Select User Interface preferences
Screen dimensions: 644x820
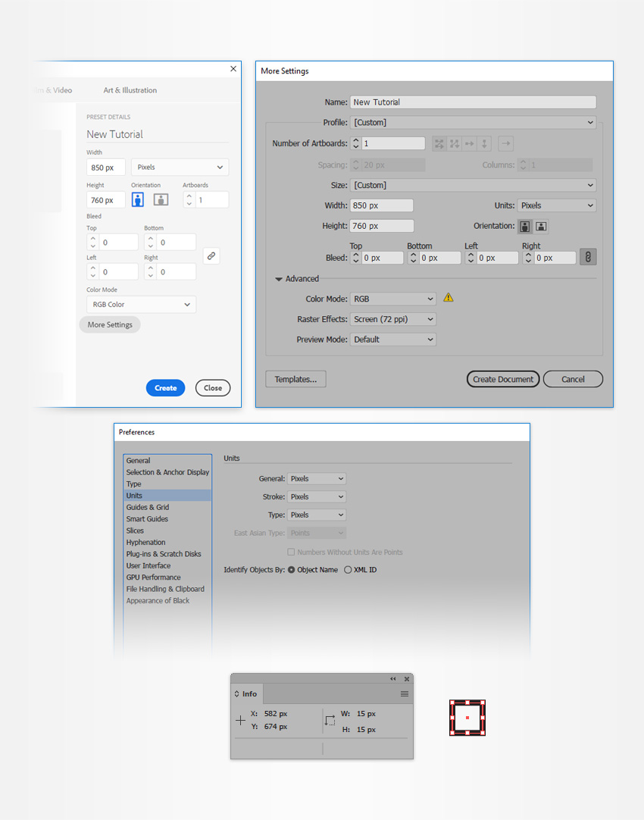167,566
